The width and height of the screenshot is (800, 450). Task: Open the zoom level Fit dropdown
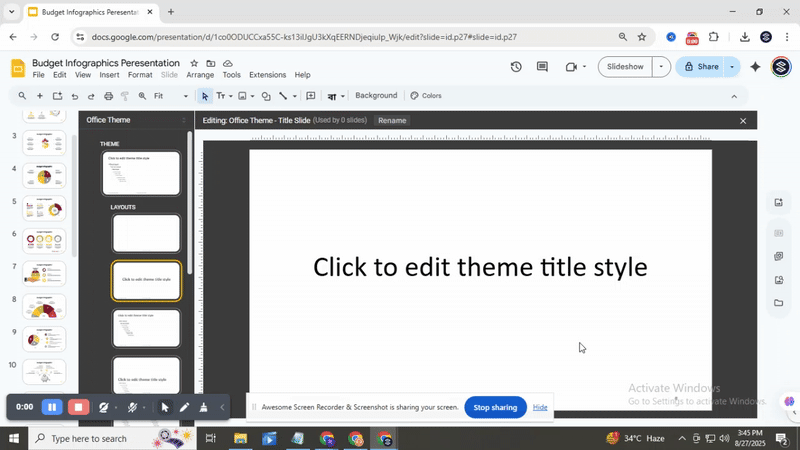172,96
